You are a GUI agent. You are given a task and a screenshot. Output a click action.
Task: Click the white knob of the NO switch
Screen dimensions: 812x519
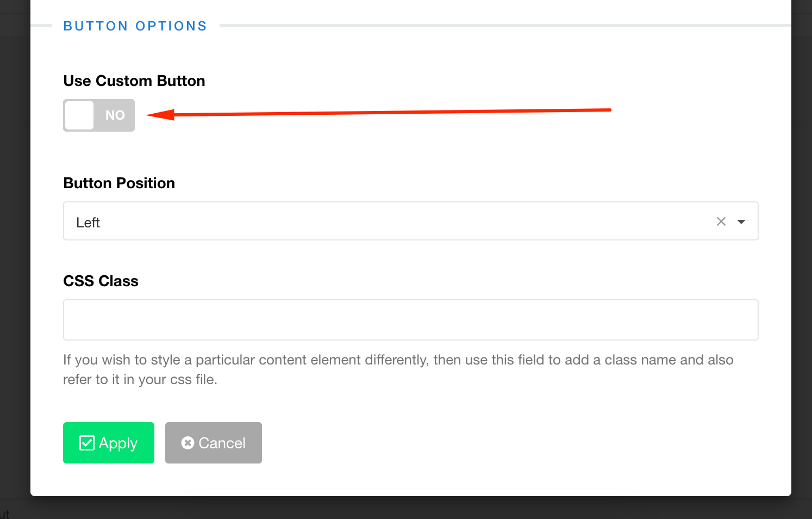(x=79, y=115)
